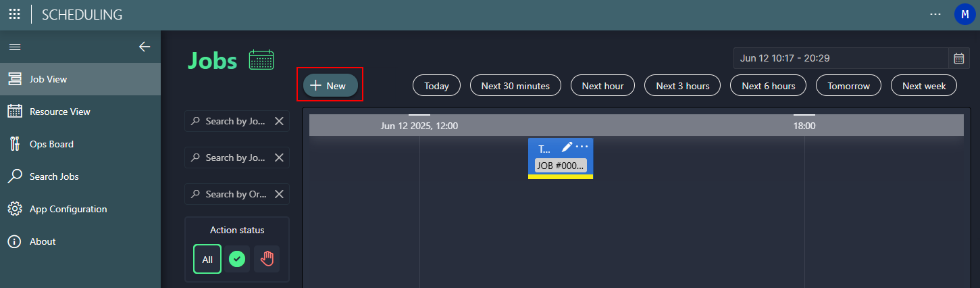Image resolution: width=980 pixels, height=288 pixels.
Task: Select Next week range
Action: [x=924, y=85]
